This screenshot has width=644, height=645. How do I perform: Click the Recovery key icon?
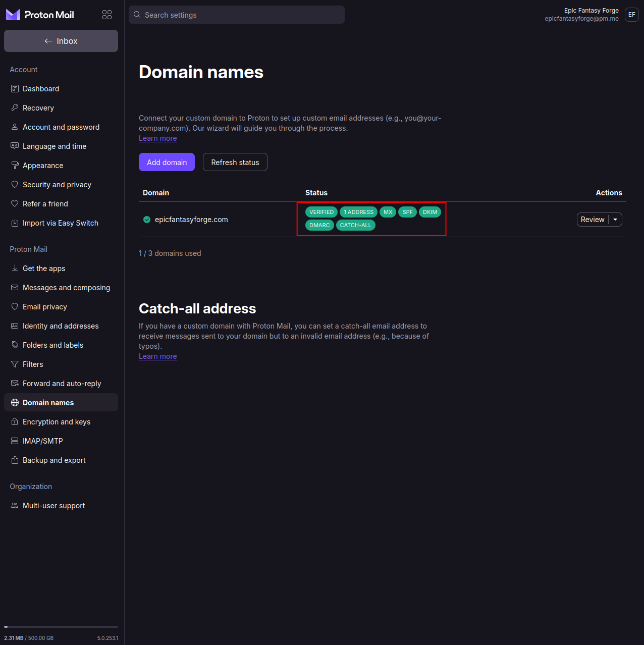pyautogui.click(x=15, y=108)
